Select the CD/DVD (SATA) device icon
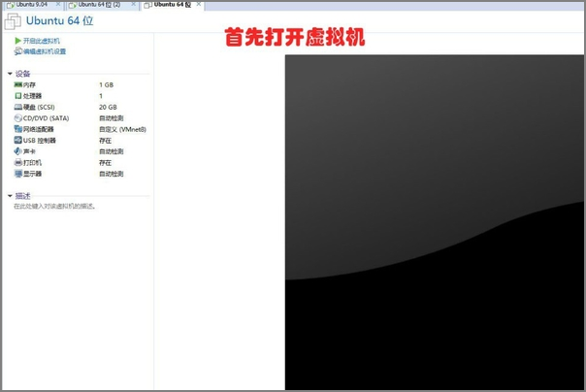 tap(17, 118)
